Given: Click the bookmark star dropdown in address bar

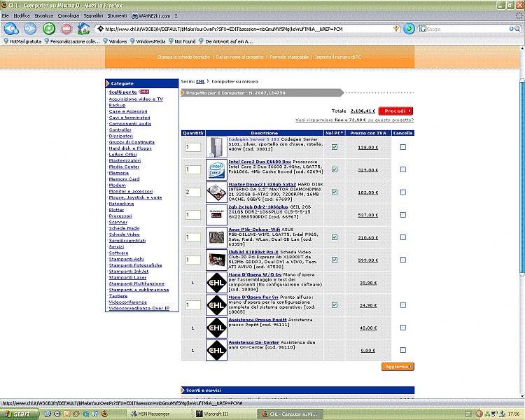Looking at the screenshot, I should pos(396,29).
